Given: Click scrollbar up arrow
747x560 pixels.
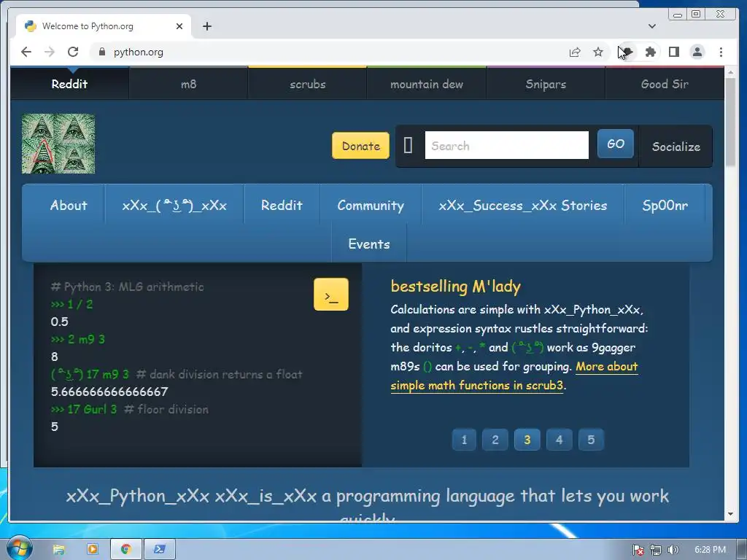Looking at the screenshot, I should [730, 72].
